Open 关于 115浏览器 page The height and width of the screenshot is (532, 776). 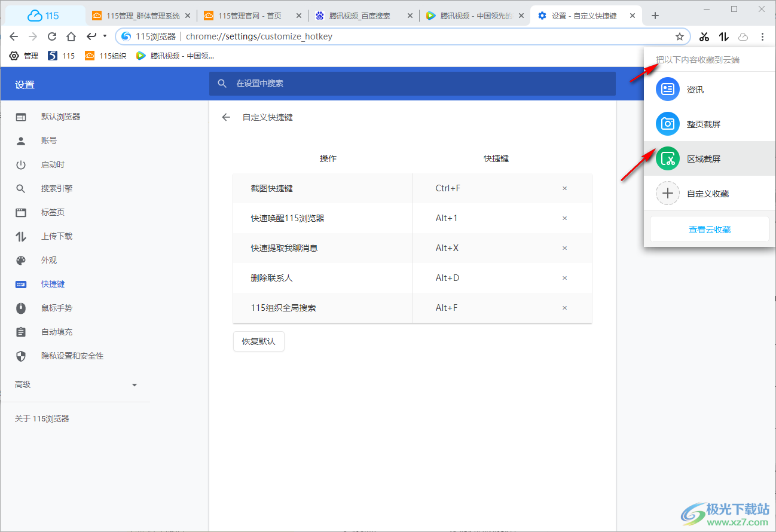click(42, 418)
